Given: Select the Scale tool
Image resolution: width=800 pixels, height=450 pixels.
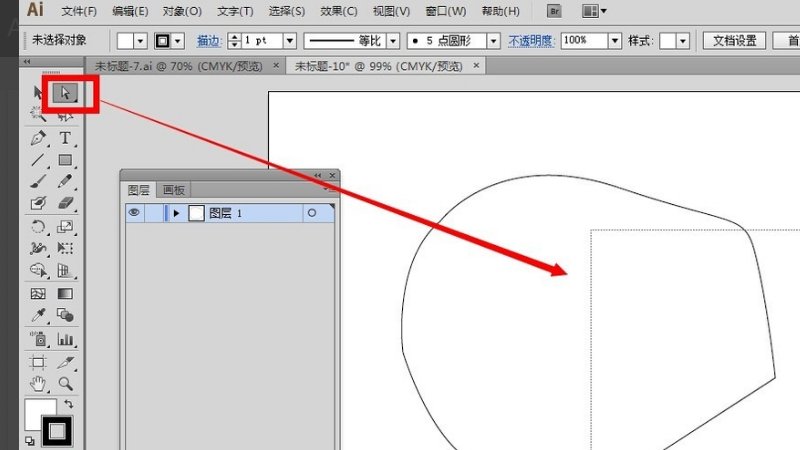Looking at the screenshot, I should pyautogui.click(x=65, y=227).
